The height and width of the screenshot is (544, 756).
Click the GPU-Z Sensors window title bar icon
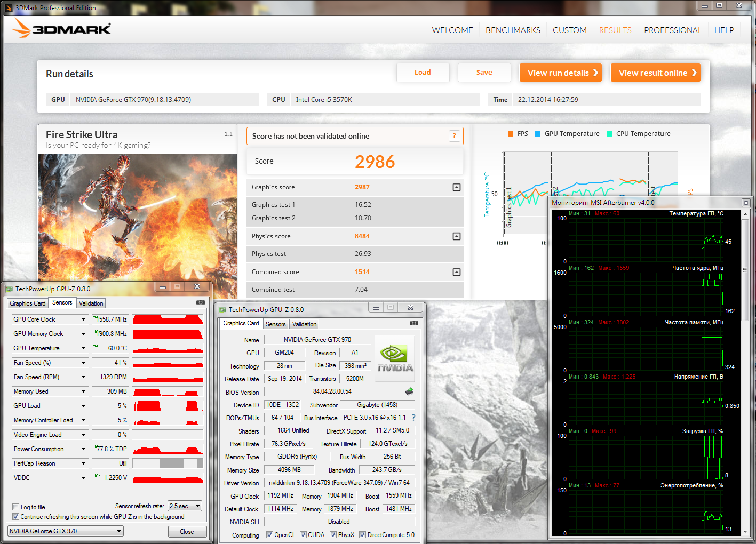coord(9,289)
